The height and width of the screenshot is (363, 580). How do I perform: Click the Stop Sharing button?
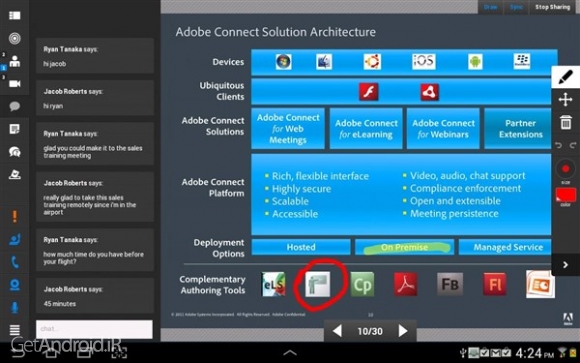click(553, 7)
